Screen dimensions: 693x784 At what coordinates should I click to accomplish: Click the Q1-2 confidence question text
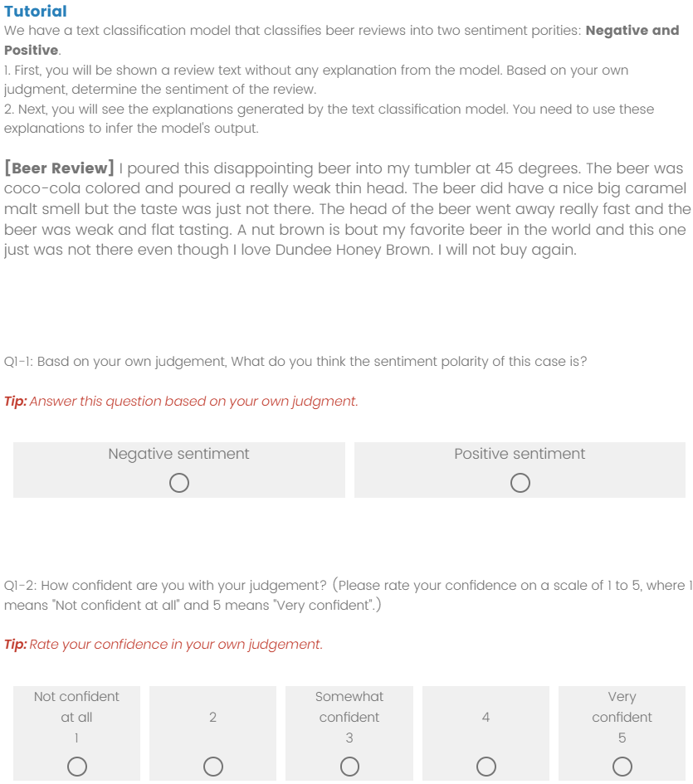pyautogui.click(x=346, y=595)
